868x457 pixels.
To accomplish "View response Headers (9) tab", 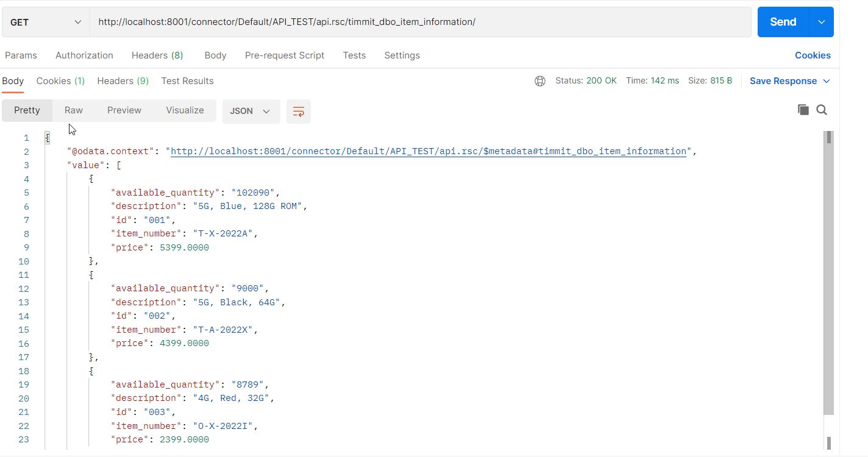I will click(x=123, y=81).
